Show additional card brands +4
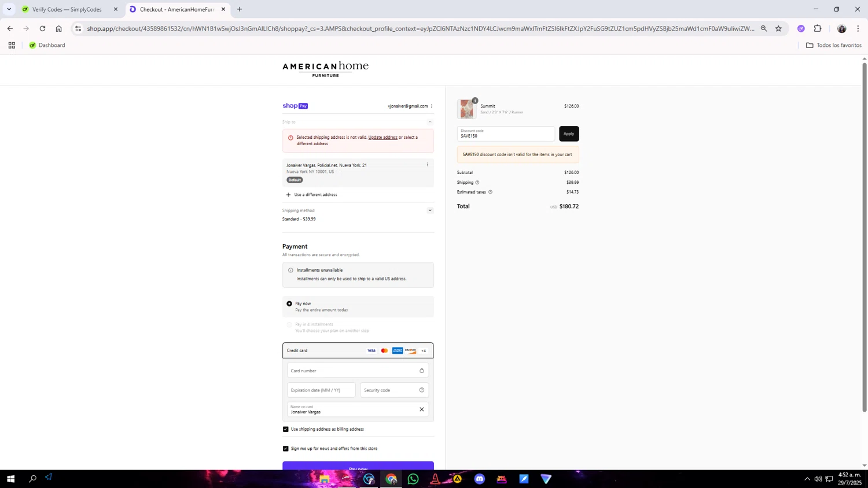 (x=424, y=350)
